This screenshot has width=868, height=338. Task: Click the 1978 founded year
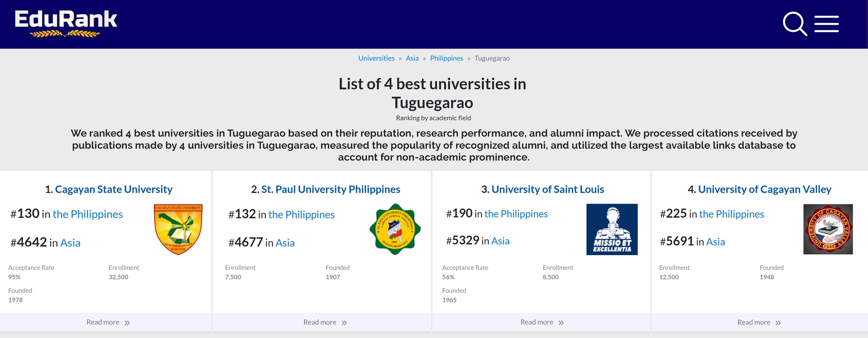tap(15, 300)
